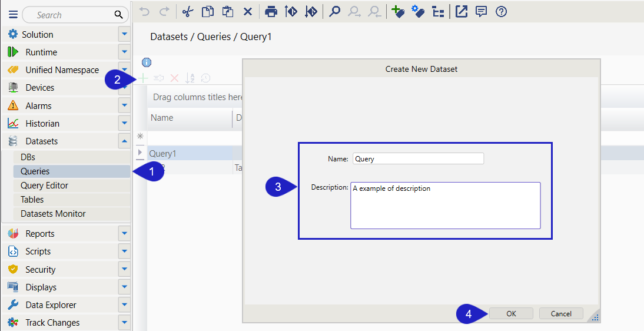Click the new tag icon with green plus
The width and height of the screenshot is (644, 331).
click(x=398, y=11)
